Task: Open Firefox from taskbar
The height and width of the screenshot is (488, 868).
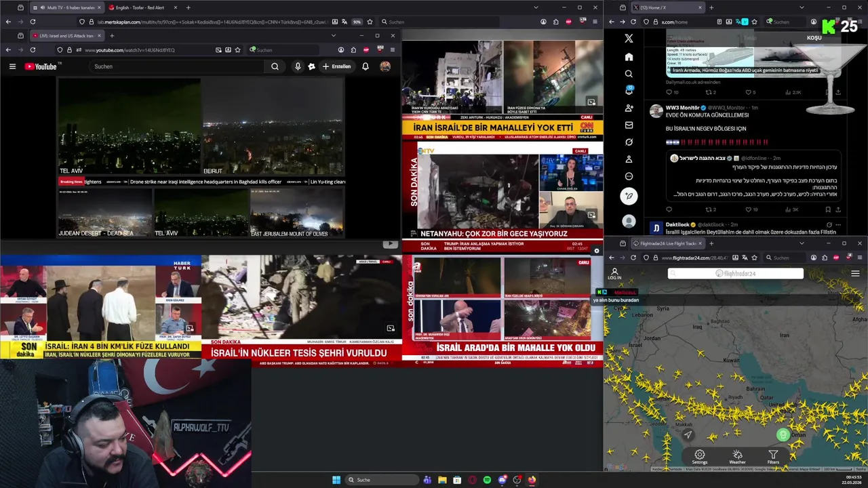Action: (532, 480)
